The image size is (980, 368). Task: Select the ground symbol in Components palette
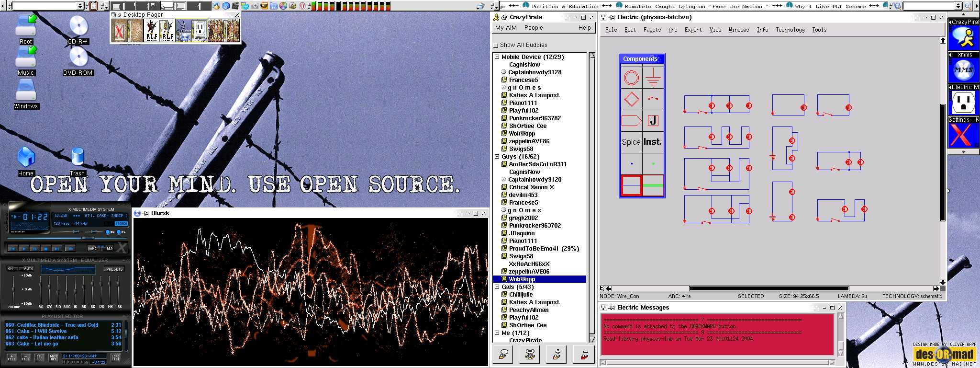point(653,77)
